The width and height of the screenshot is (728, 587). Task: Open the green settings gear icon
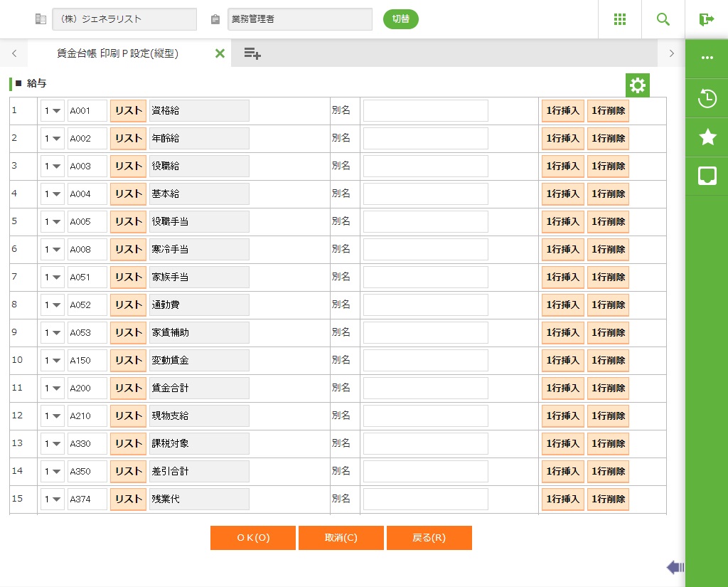click(638, 85)
